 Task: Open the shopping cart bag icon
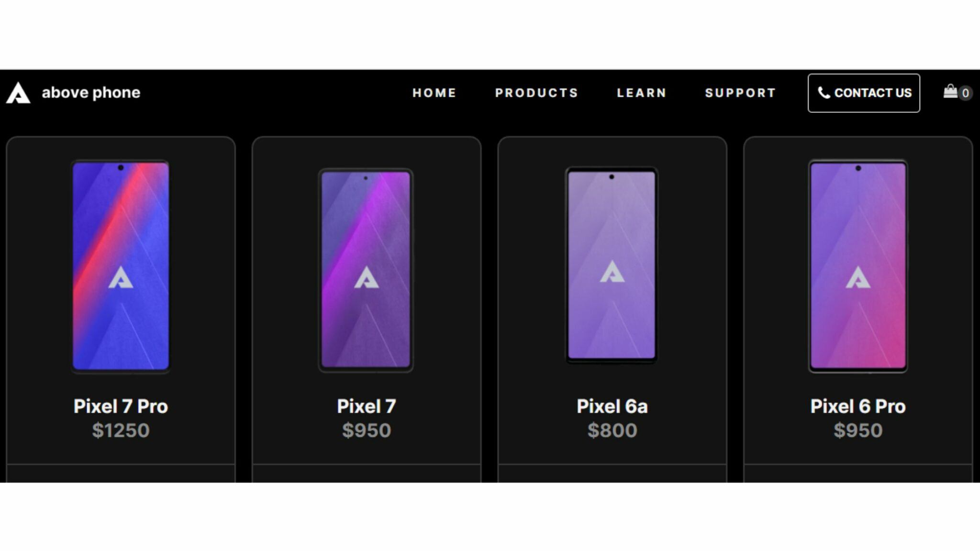click(950, 92)
